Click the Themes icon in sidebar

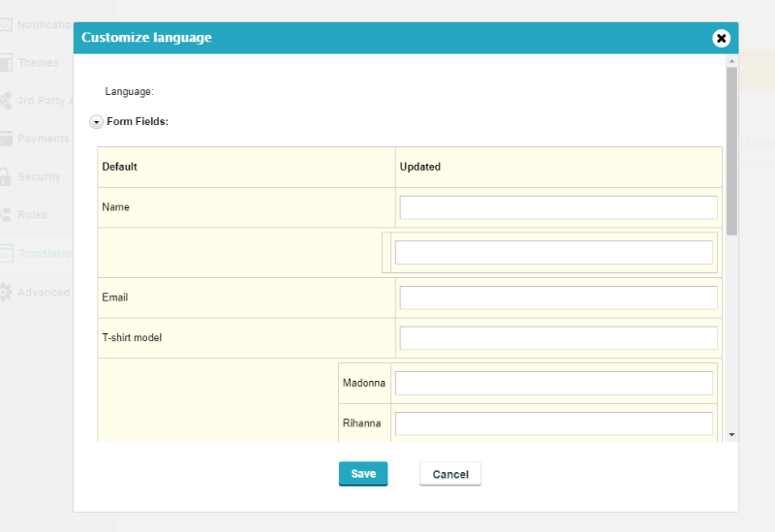[6, 63]
